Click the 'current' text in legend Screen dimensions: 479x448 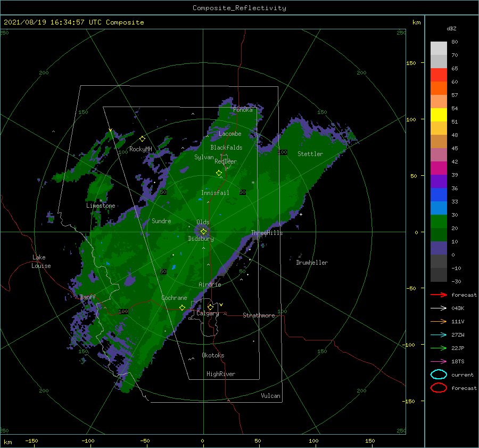[463, 374]
